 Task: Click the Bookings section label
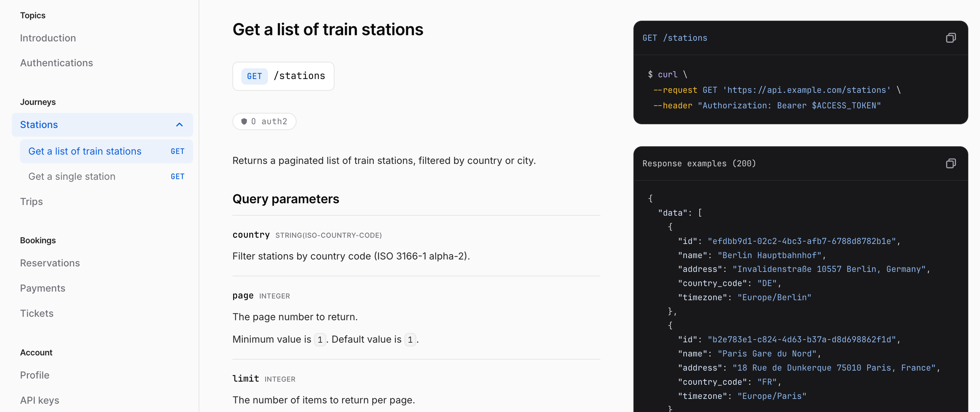(38, 240)
